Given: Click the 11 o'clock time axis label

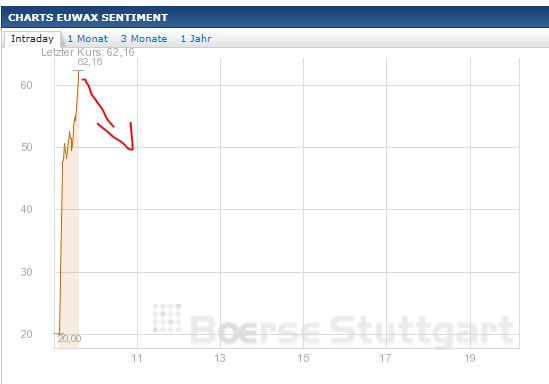Looking at the screenshot, I should [137, 358].
